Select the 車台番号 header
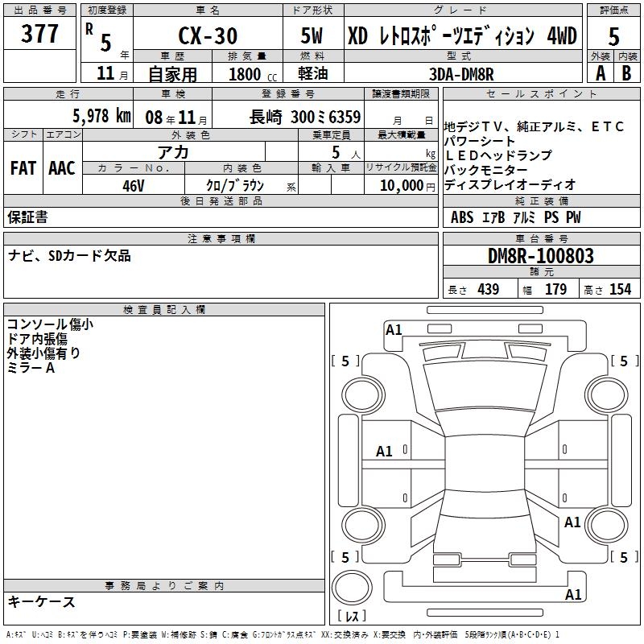Viewport: 644px width, 644px height. (541, 238)
